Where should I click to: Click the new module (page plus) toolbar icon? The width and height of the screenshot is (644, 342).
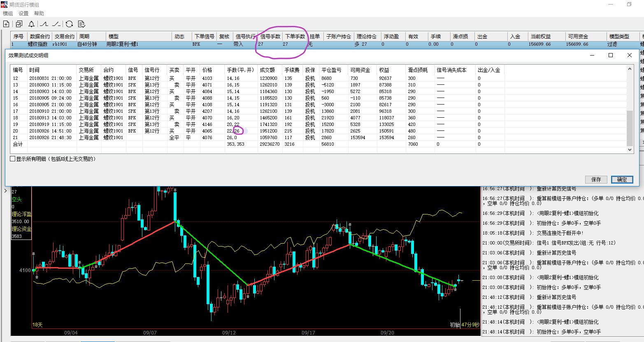[x=6, y=24]
